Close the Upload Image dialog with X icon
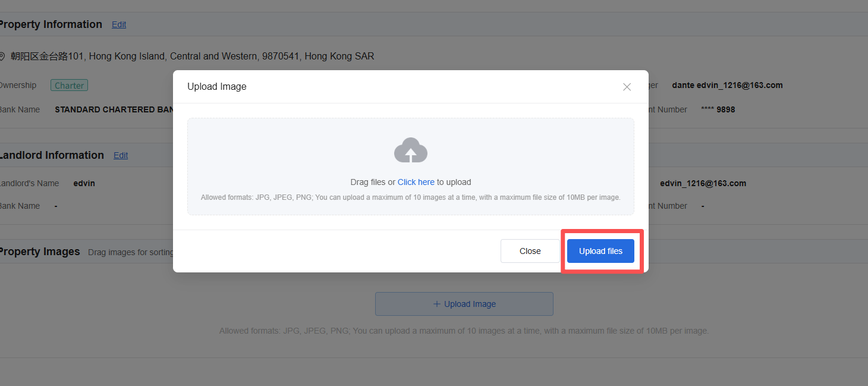 tap(627, 87)
